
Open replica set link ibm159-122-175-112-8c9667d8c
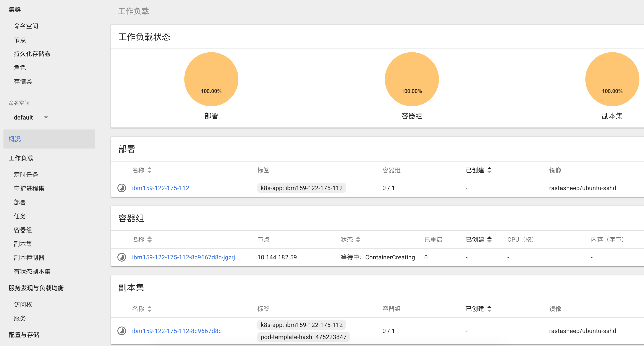click(x=176, y=331)
